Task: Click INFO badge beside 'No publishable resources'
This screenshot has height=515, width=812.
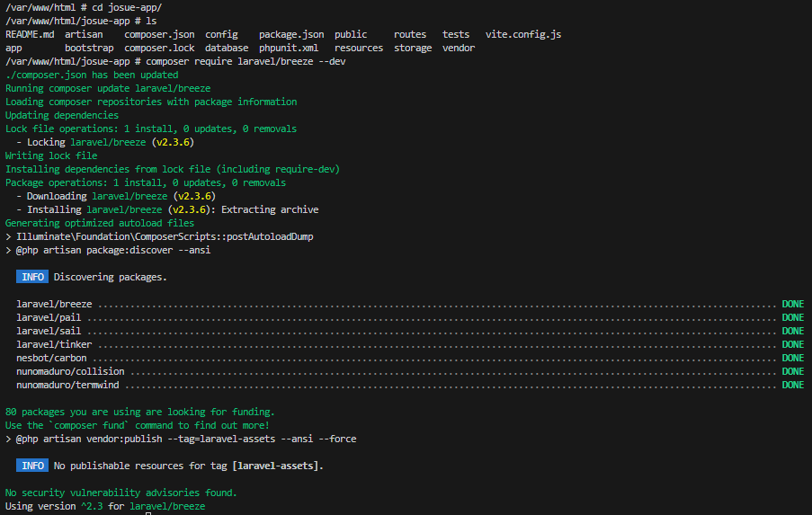Action: click(x=32, y=466)
